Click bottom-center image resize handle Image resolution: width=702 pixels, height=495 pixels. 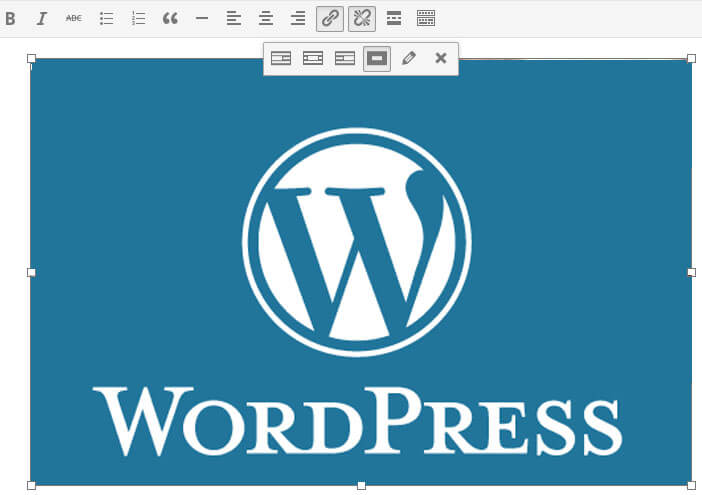coord(361,485)
